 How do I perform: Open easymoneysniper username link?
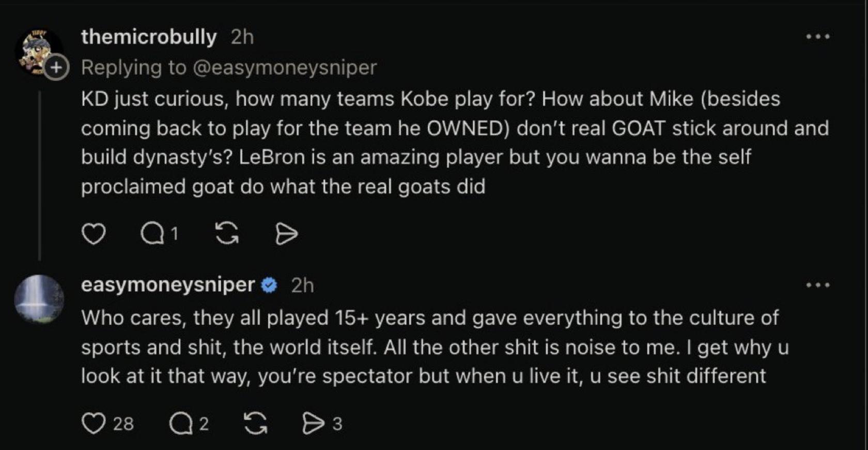pyautogui.click(x=168, y=284)
